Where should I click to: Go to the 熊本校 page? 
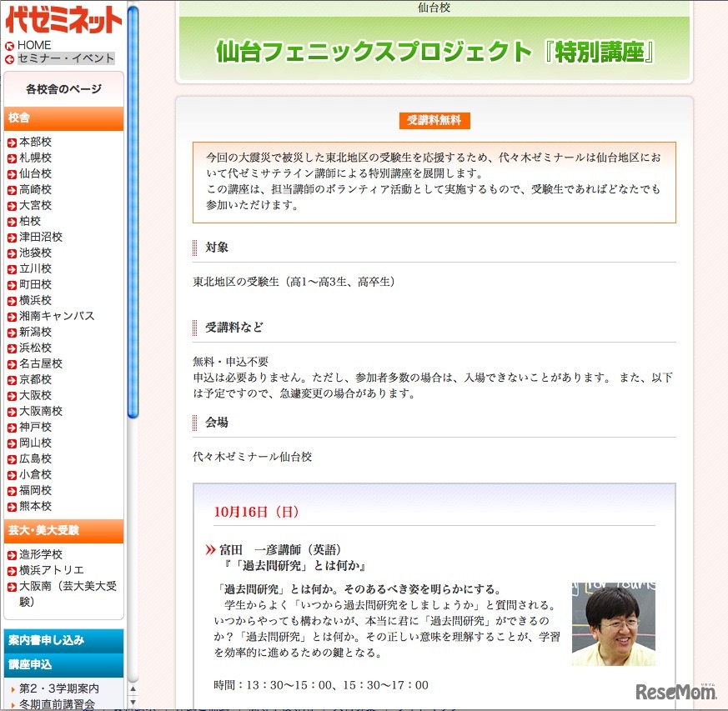point(35,506)
